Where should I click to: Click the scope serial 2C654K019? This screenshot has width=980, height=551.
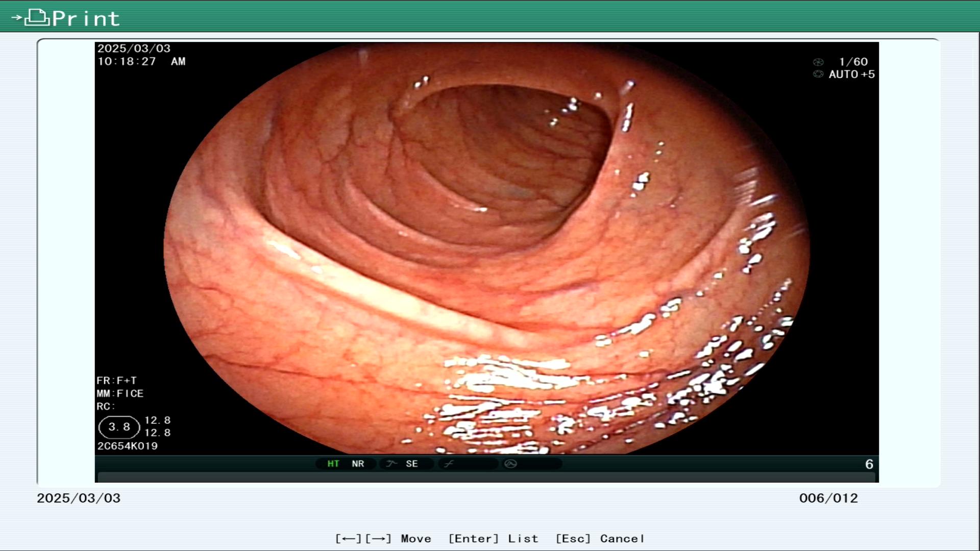[x=128, y=446]
